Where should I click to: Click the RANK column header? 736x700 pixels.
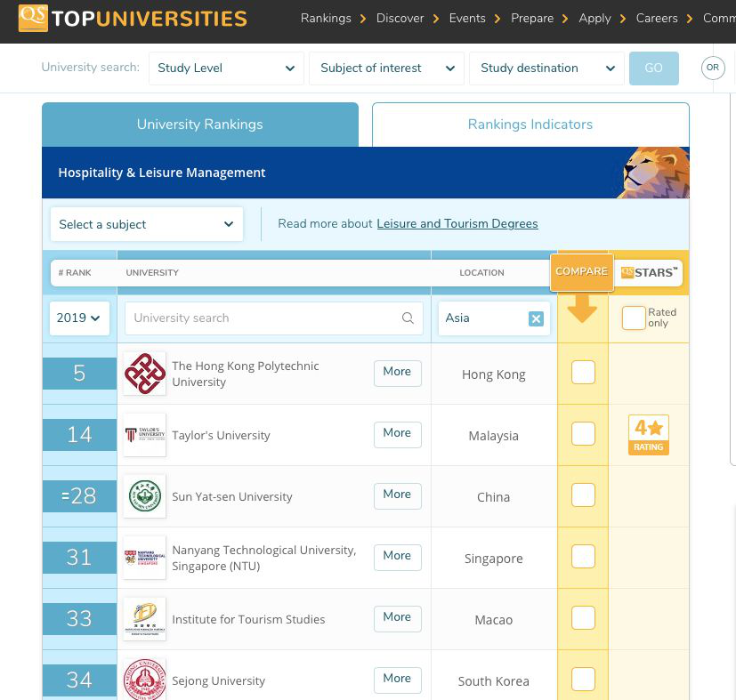75,272
